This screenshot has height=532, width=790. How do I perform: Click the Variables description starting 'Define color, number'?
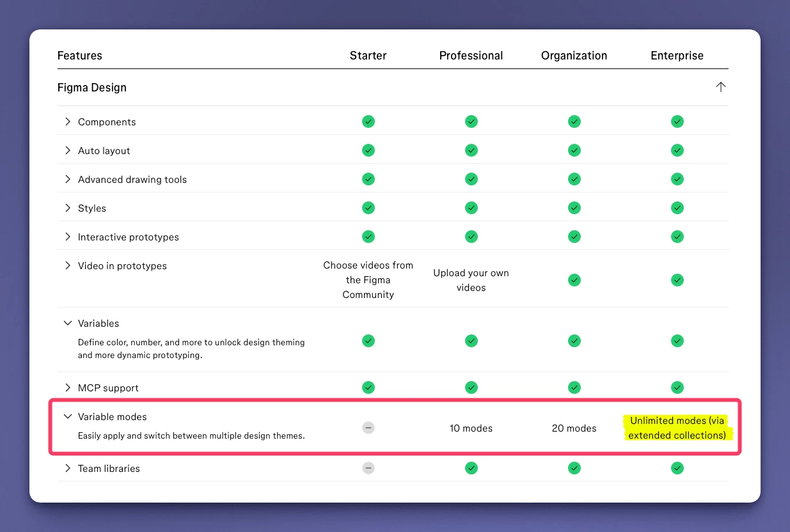[191, 348]
